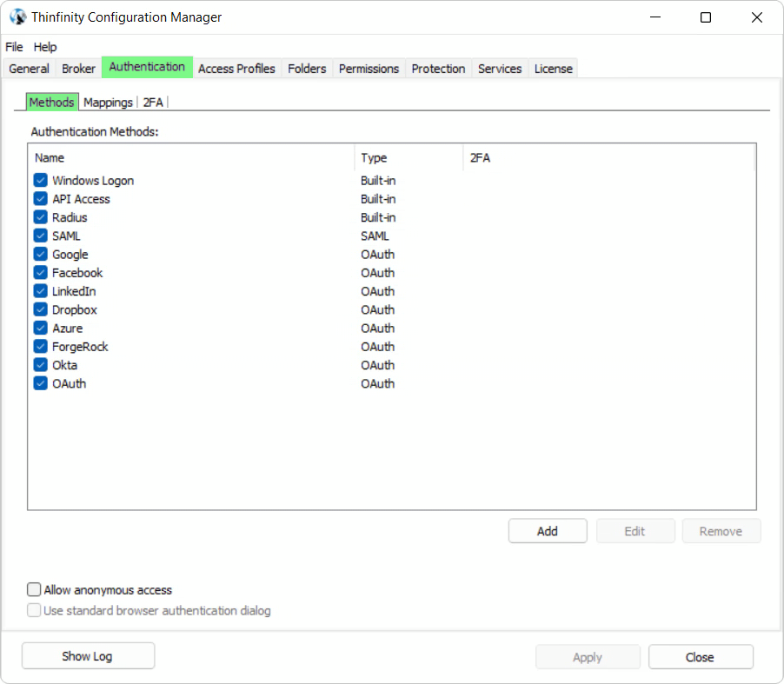Image resolution: width=784 pixels, height=684 pixels.
Task: Click the Edit button
Action: click(x=635, y=531)
